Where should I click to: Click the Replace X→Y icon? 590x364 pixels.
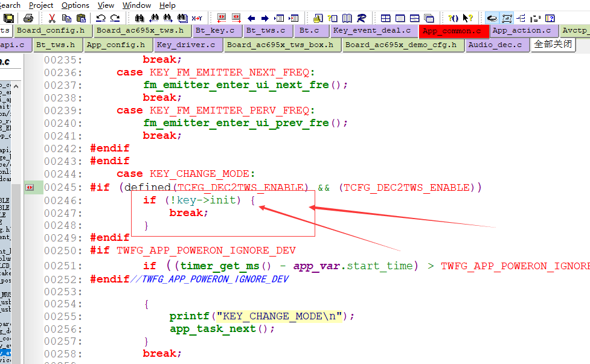click(197, 18)
